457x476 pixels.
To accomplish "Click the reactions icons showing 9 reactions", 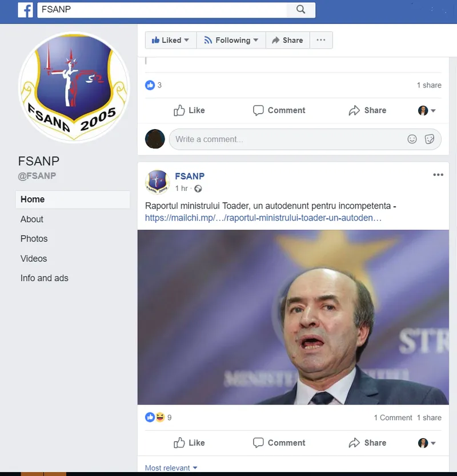I will click(x=155, y=417).
